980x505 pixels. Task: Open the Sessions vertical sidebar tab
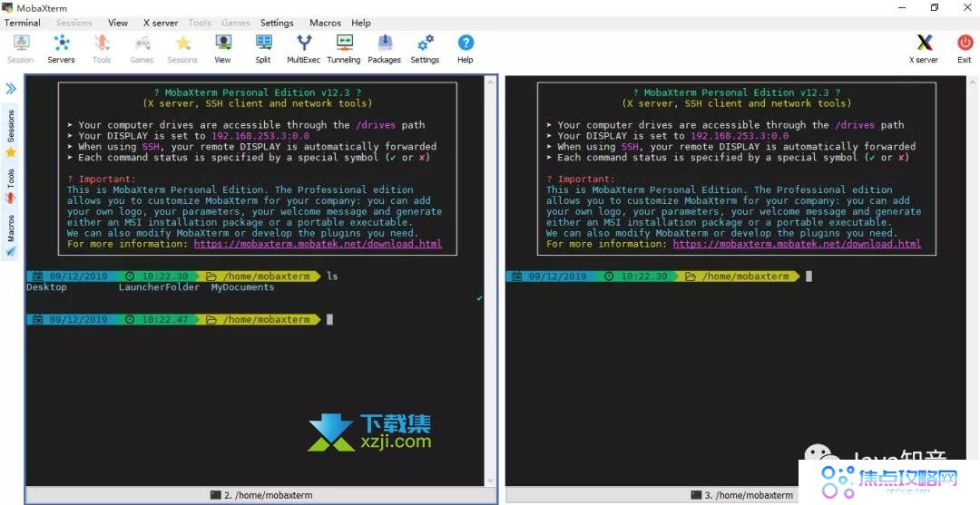pyautogui.click(x=11, y=133)
